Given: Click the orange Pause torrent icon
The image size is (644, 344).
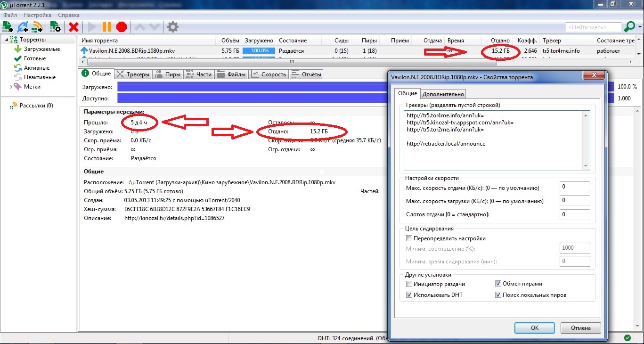Looking at the screenshot, I should coord(107,27).
